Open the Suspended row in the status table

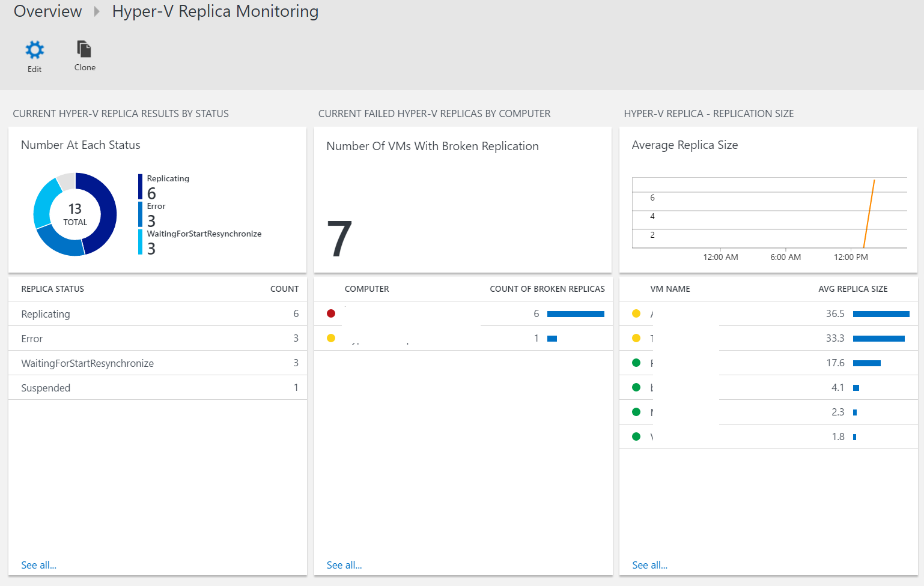pos(157,387)
